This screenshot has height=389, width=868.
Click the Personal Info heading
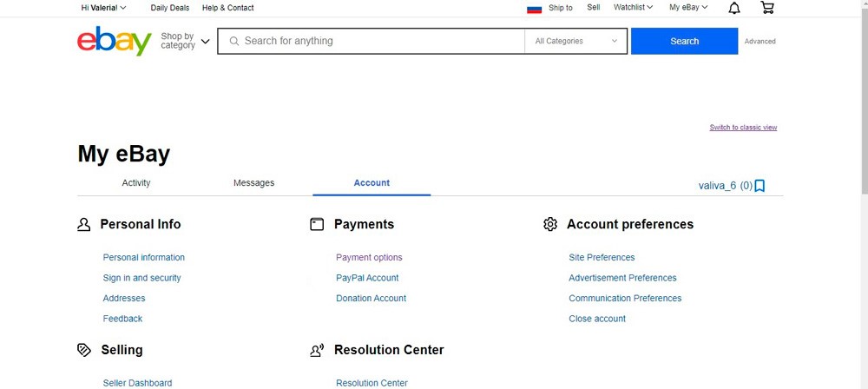140,224
